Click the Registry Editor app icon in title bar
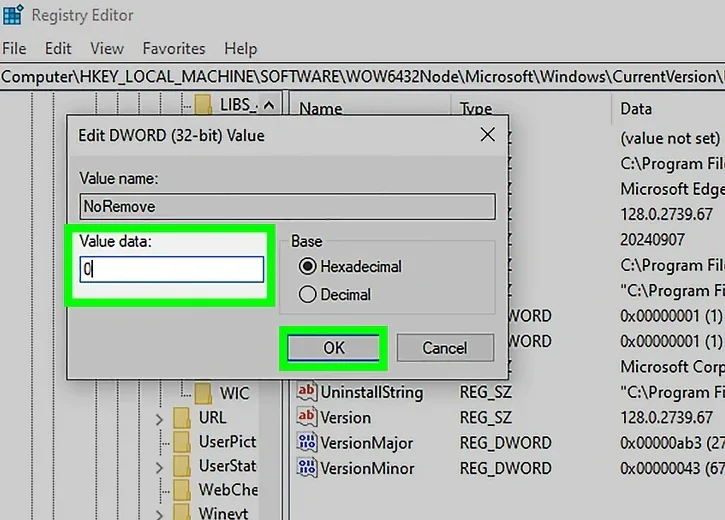 click(x=13, y=15)
